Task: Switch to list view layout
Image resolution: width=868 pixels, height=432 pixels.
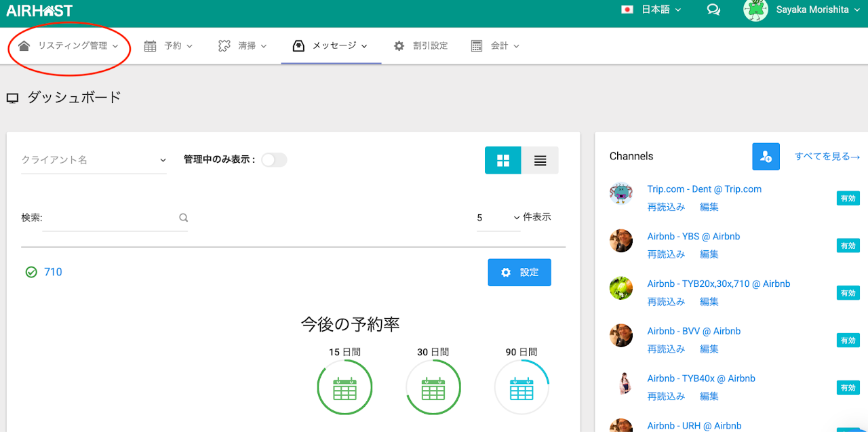Action: pyautogui.click(x=540, y=160)
